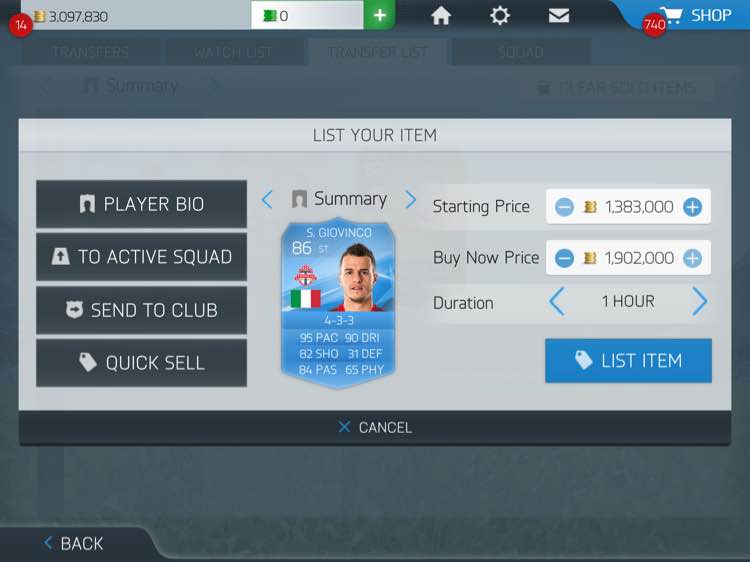Viewport: 750px width, 562px height.
Task: Send player to club
Action: [142, 310]
